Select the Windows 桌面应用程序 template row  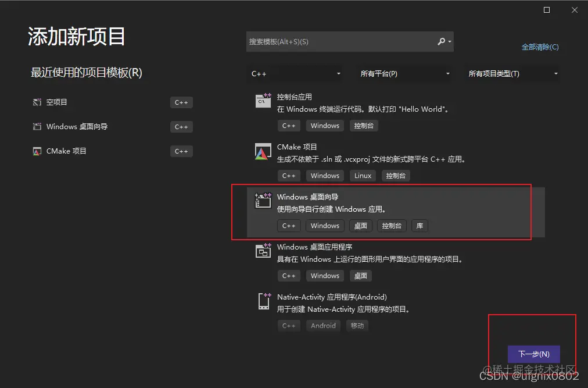point(378,259)
